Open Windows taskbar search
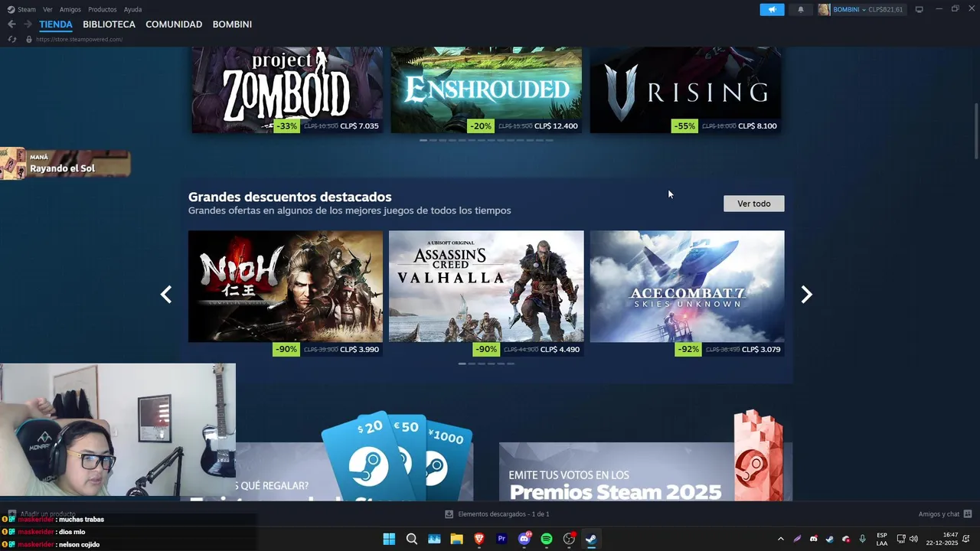 coord(412,539)
